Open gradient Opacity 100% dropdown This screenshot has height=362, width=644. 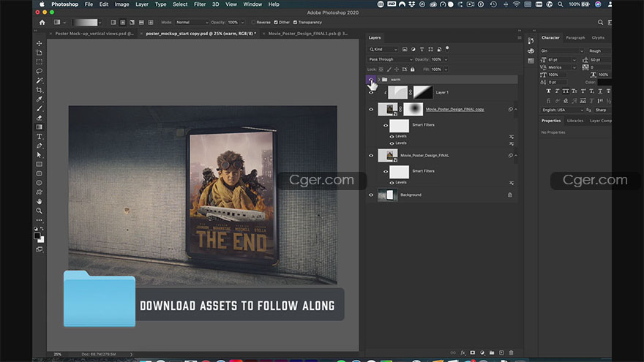click(x=242, y=22)
